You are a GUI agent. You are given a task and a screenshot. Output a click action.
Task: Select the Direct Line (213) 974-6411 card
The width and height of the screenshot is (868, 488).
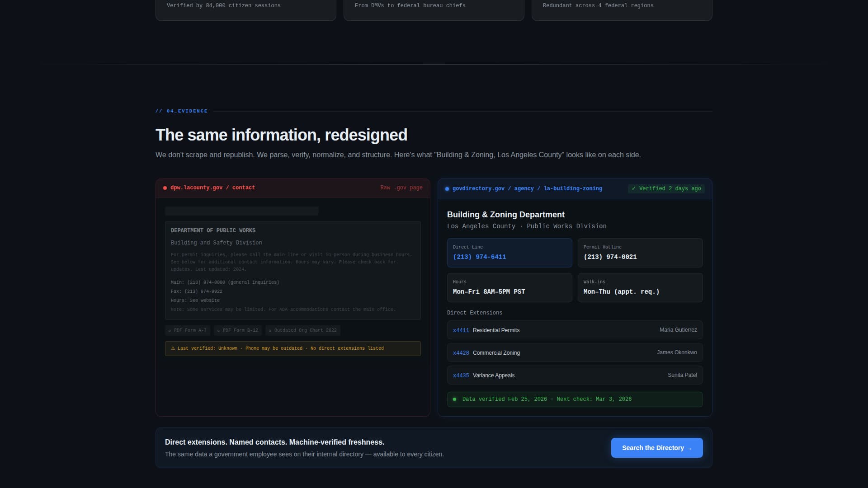(x=509, y=253)
